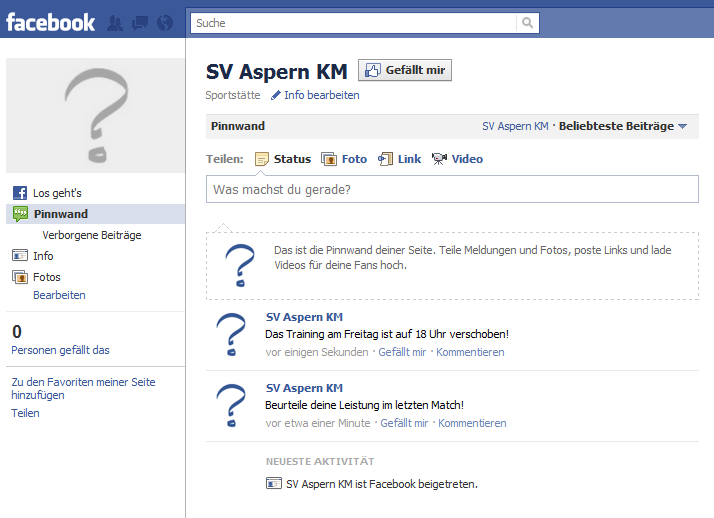
Task: Open the notifications globe icon
Action: 165,23
